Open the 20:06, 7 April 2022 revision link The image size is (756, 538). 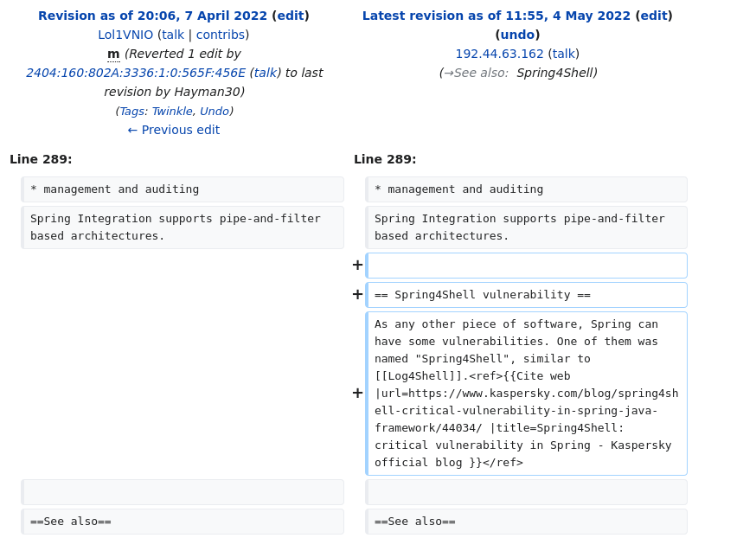point(152,16)
